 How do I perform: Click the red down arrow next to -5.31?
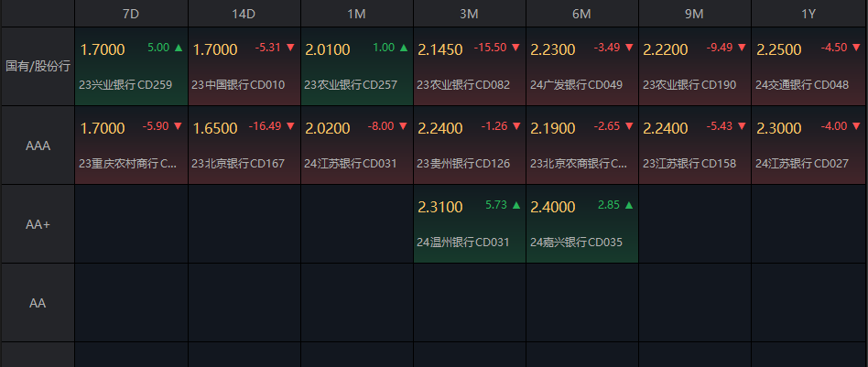point(290,47)
